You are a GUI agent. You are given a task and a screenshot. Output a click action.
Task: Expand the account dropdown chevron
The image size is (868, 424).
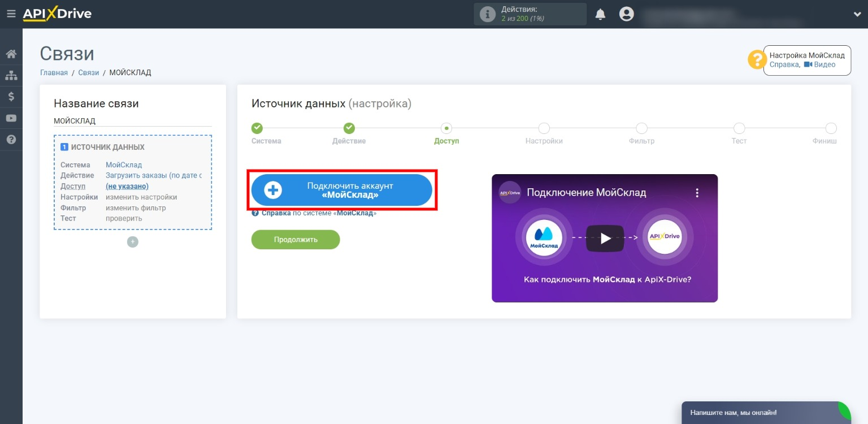click(857, 15)
